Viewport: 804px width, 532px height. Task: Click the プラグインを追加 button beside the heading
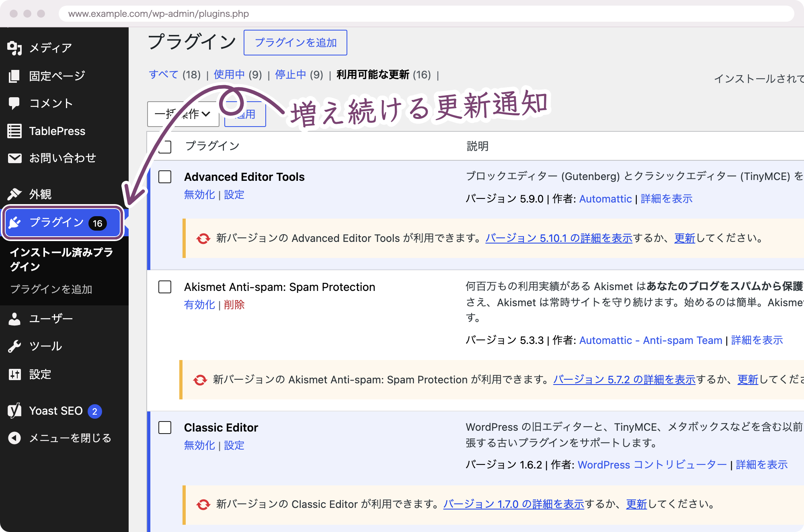click(295, 43)
